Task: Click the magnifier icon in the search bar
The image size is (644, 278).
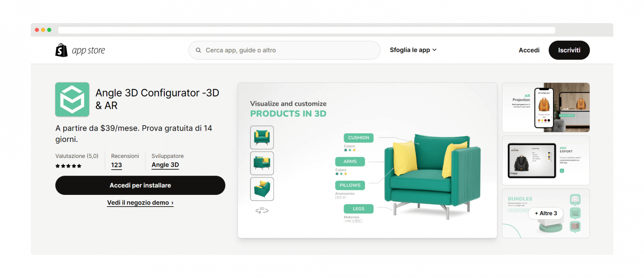Action: tap(198, 50)
